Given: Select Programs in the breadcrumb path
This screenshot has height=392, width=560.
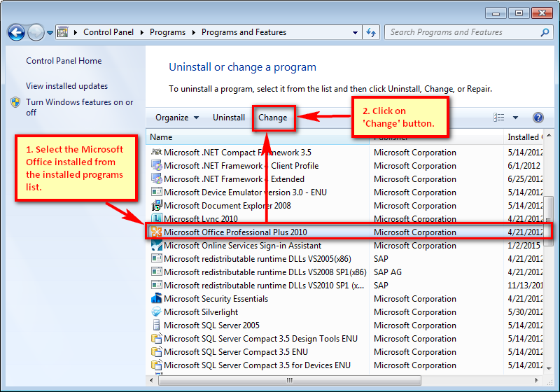Looking at the screenshot, I should [x=167, y=32].
